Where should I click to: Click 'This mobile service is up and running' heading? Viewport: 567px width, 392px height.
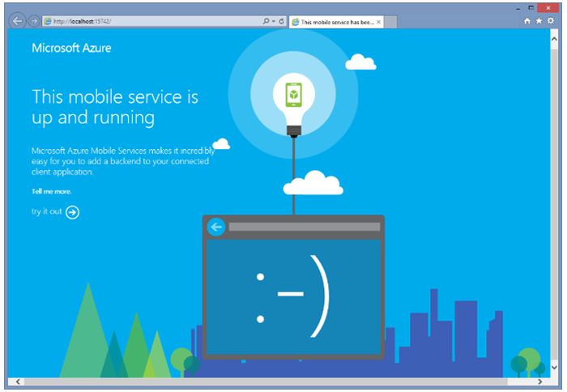(115, 108)
